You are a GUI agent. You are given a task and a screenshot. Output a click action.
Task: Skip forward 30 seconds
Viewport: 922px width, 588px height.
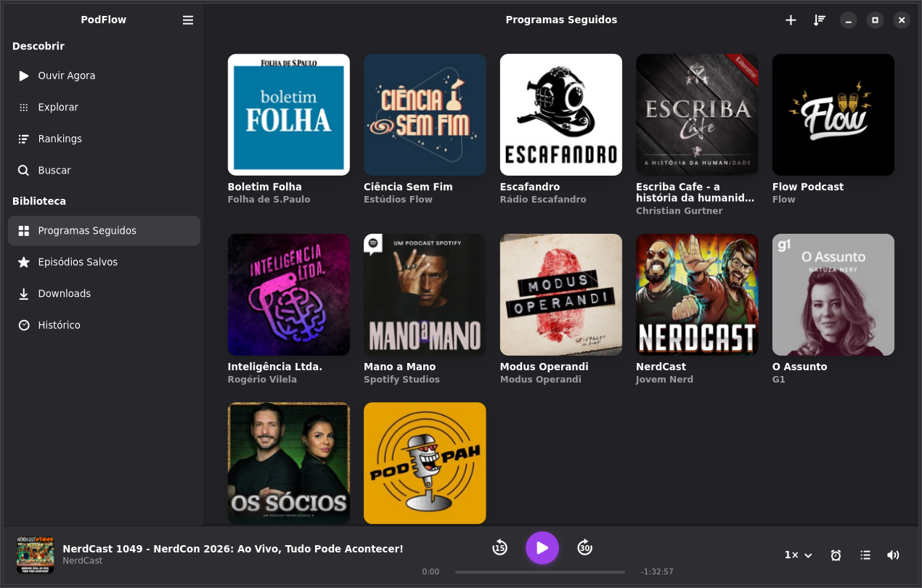pos(585,548)
